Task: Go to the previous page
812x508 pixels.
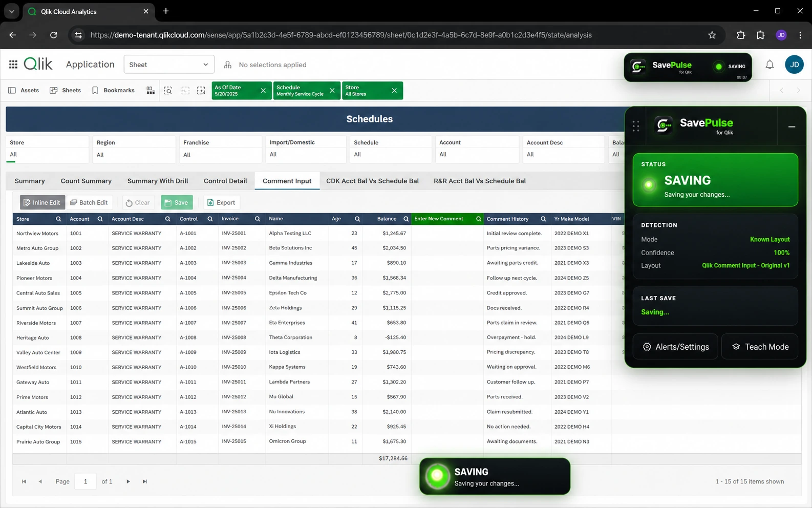Action: [40, 481]
